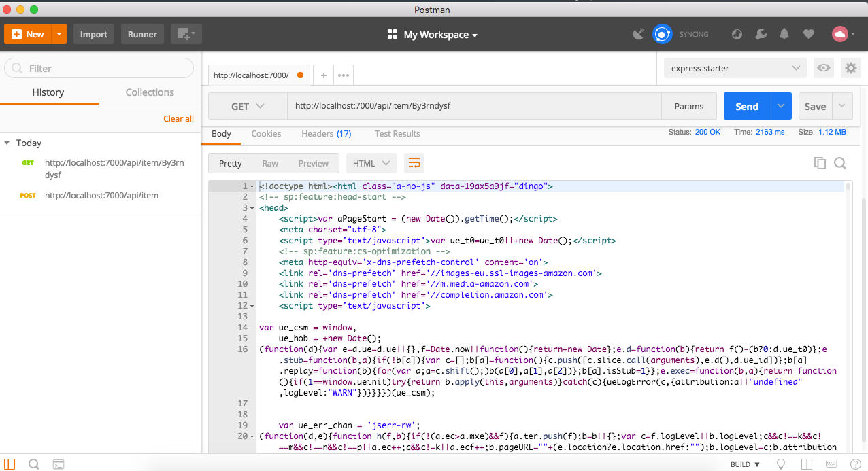Open the BUILD mode dropdown
Viewport: 868px width, 471px height.
746,464
